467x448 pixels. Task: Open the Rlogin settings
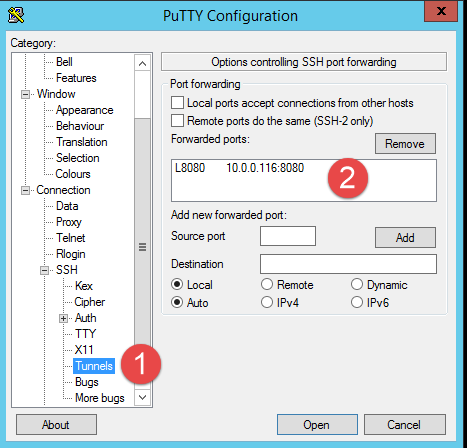click(x=71, y=254)
